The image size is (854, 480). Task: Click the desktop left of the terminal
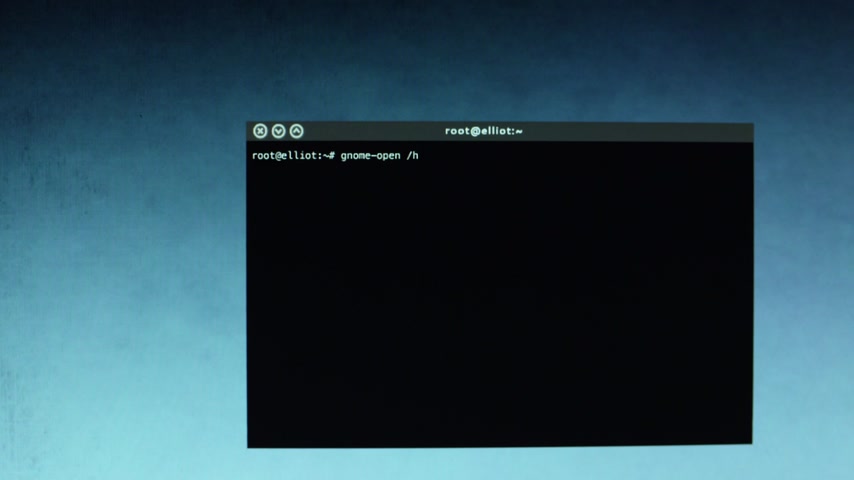[x=120, y=280]
